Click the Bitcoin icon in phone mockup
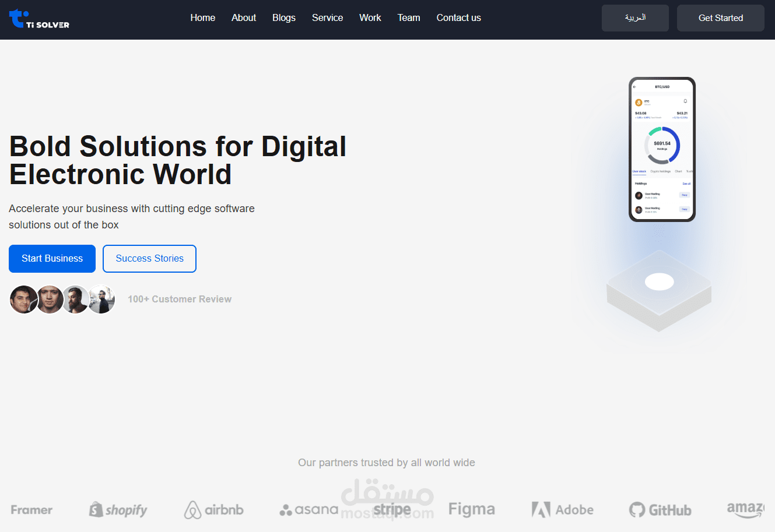Viewport: 775px width, 532px height. [639, 103]
